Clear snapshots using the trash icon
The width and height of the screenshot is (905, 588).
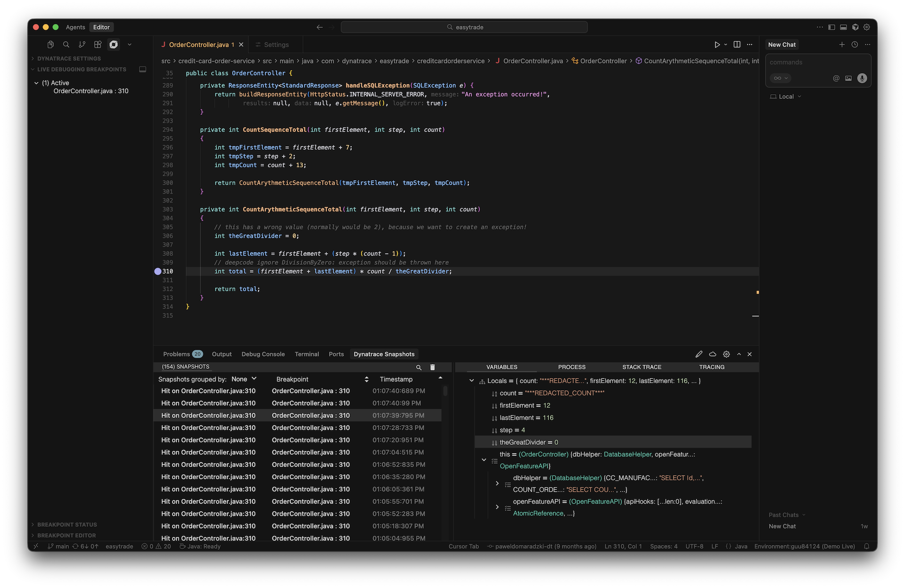(433, 367)
